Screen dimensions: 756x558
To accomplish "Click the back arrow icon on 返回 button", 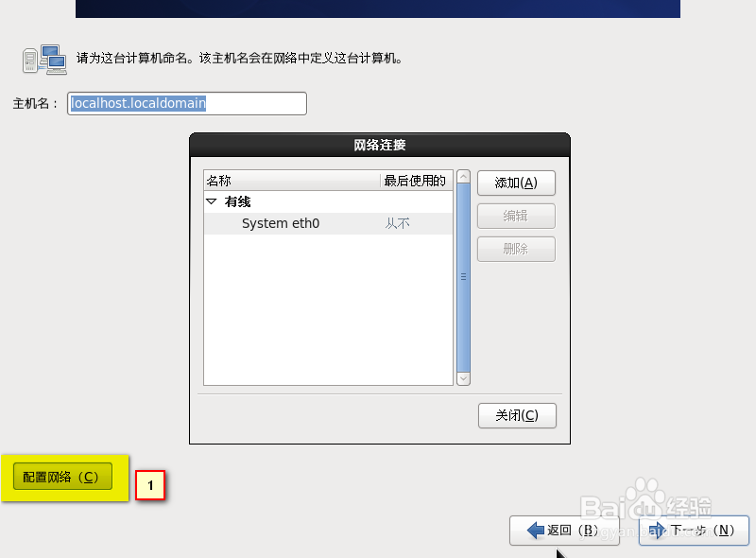I will [533, 531].
